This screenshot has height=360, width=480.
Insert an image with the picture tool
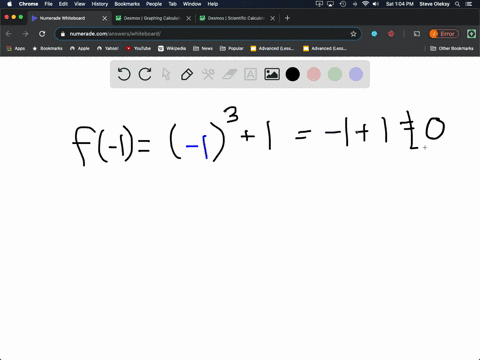(x=272, y=74)
